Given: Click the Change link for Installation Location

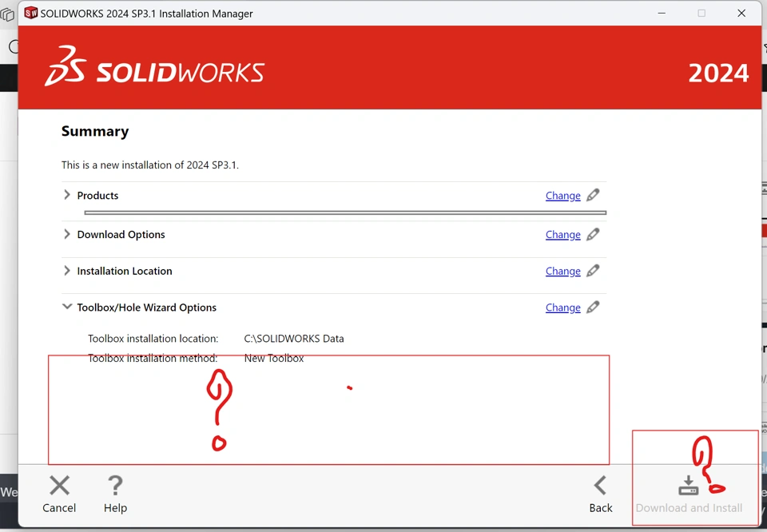Looking at the screenshot, I should click(563, 272).
